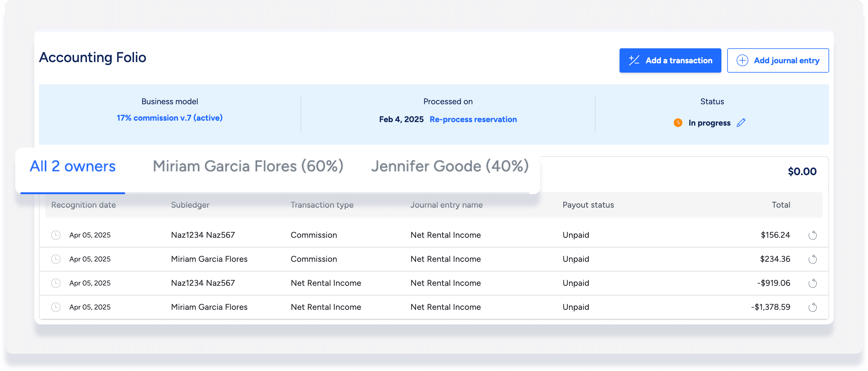Click reprocess icon on the $156.24 row
This screenshot has height=371, width=868.
click(812, 235)
